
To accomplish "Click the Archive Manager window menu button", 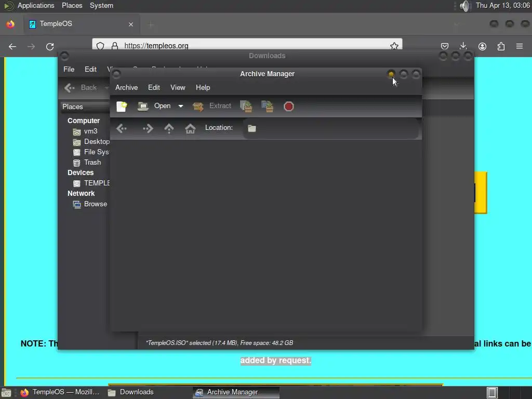I will point(116,74).
